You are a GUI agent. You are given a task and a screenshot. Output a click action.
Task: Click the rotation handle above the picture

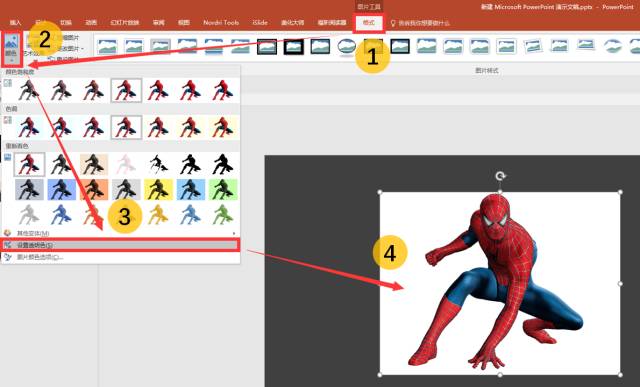[x=500, y=176]
